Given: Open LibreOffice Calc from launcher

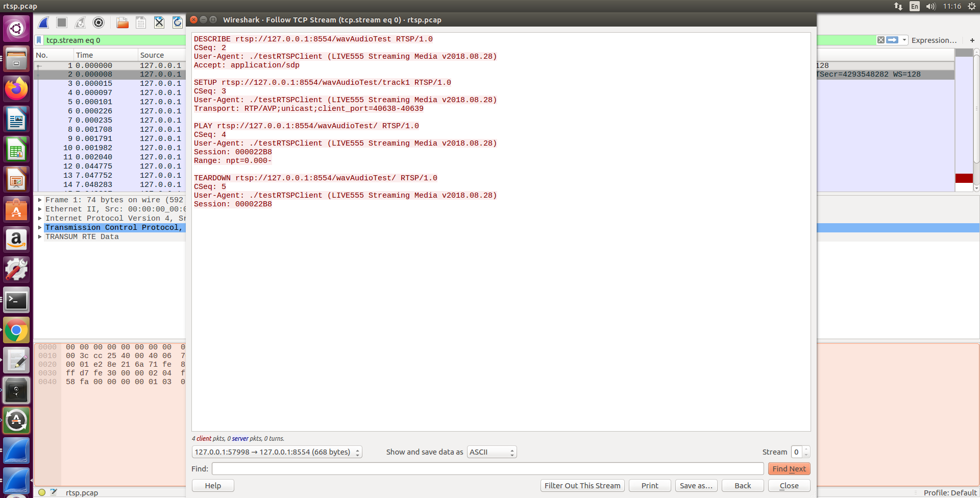Looking at the screenshot, I should [x=16, y=149].
